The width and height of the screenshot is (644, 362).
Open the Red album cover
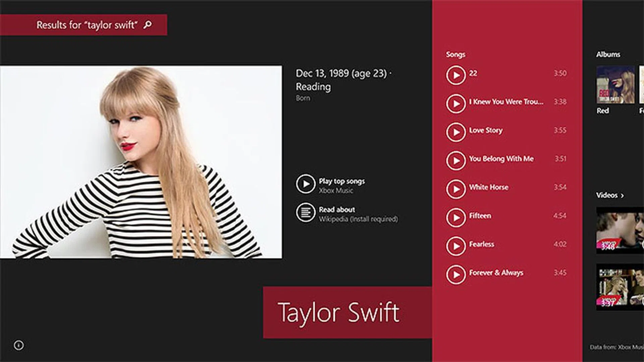click(615, 85)
